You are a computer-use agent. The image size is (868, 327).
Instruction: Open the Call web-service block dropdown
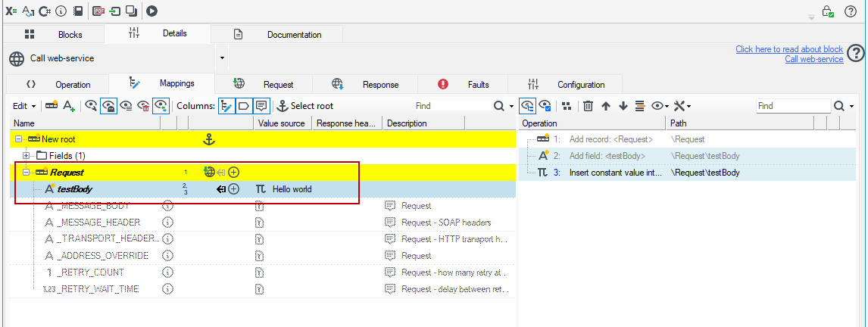coord(222,58)
